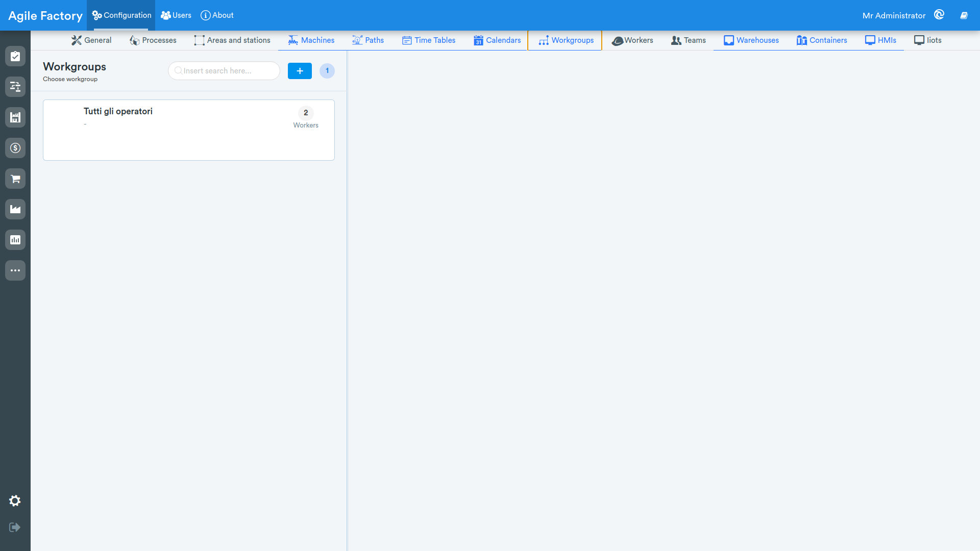Switch to the Containers tab
This screenshot has height=551, width=980.
coord(822,40)
